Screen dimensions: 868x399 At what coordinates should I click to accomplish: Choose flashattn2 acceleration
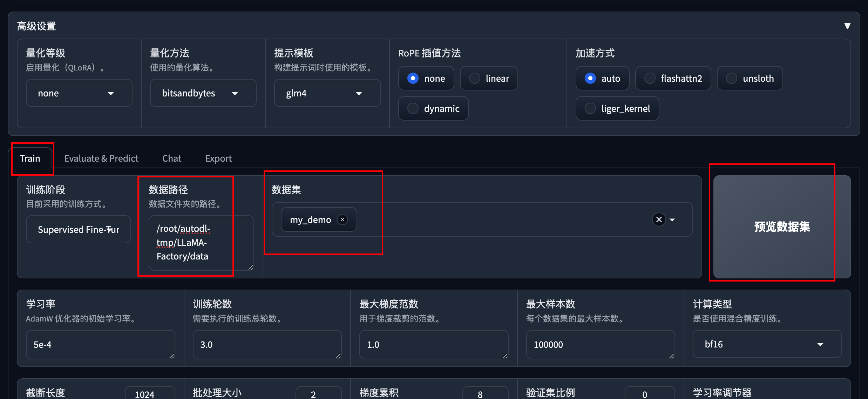673,78
